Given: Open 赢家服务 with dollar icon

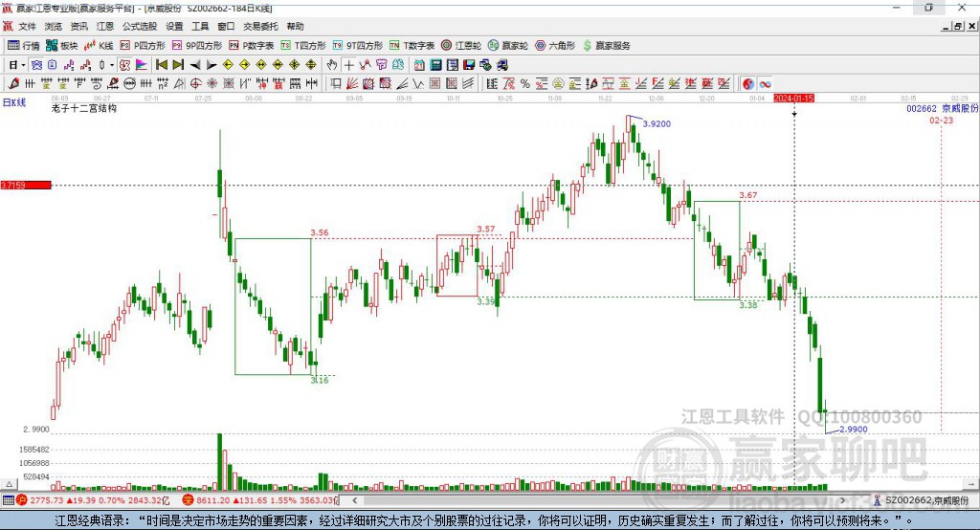Looking at the screenshot, I should point(606,46).
